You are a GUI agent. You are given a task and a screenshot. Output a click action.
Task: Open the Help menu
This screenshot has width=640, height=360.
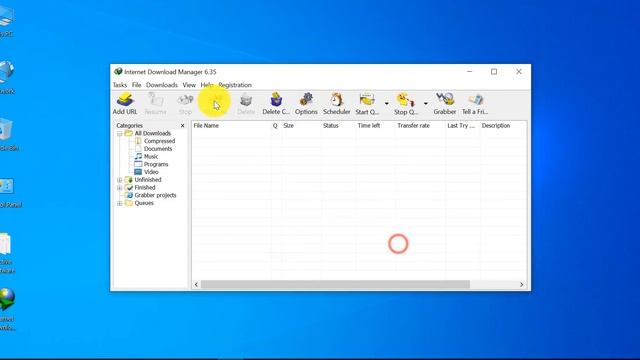tap(207, 85)
